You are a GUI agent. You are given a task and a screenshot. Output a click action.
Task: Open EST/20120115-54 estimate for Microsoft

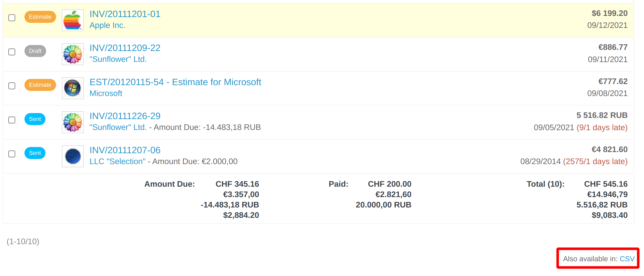175,82
